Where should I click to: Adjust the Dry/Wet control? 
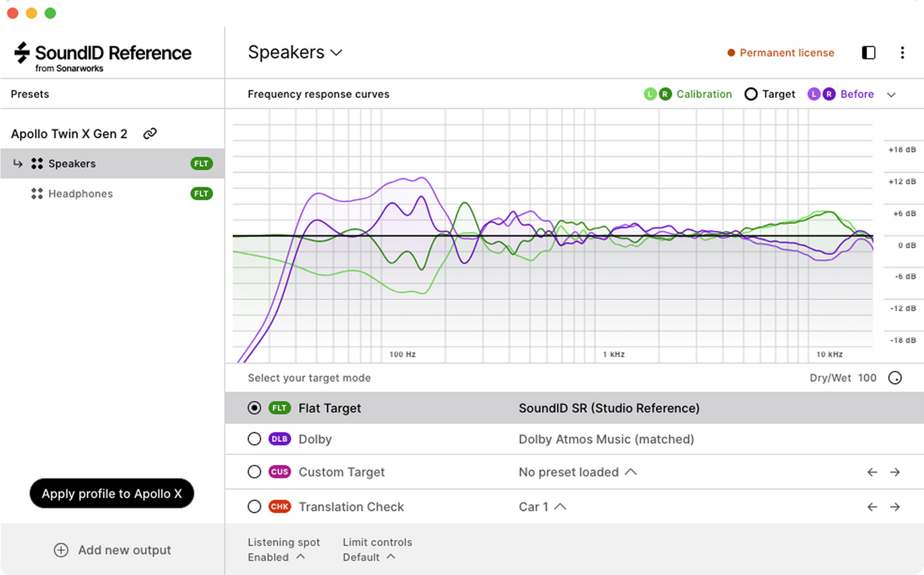pyautogui.click(x=895, y=377)
